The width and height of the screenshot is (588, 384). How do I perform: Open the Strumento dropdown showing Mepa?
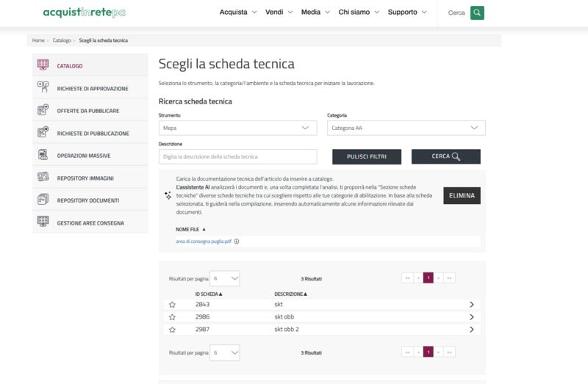237,128
